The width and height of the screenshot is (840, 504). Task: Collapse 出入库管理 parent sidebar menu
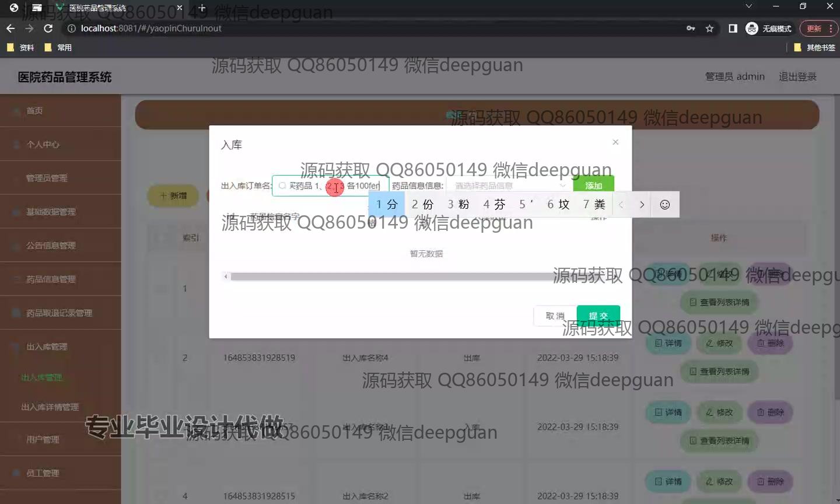(61, 347)
